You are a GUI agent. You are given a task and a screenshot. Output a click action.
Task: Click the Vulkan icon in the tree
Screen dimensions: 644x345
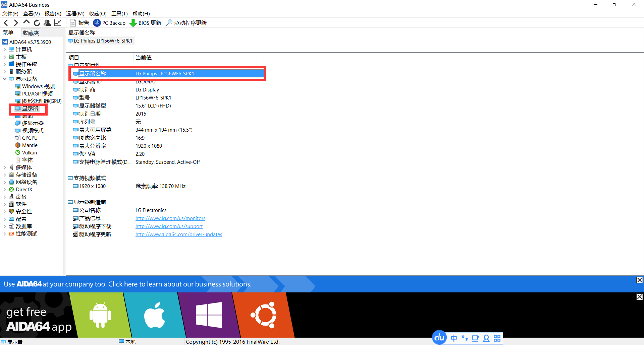(18, 153)
